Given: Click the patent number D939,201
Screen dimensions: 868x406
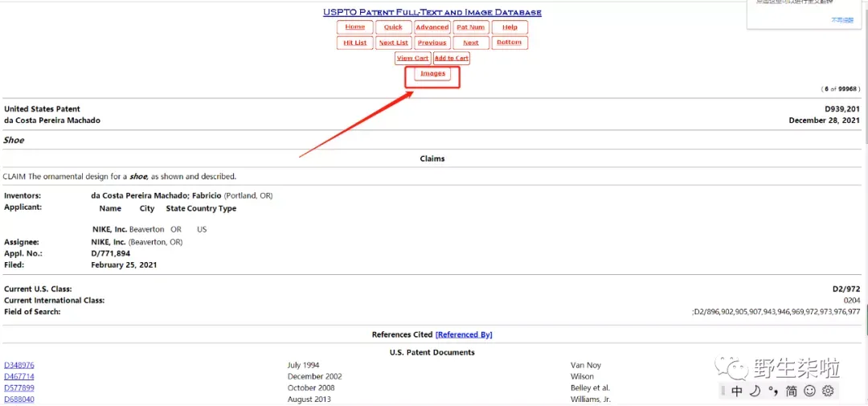Looking at the screenshot, I should pyautogui.click(x=842, y=109).
